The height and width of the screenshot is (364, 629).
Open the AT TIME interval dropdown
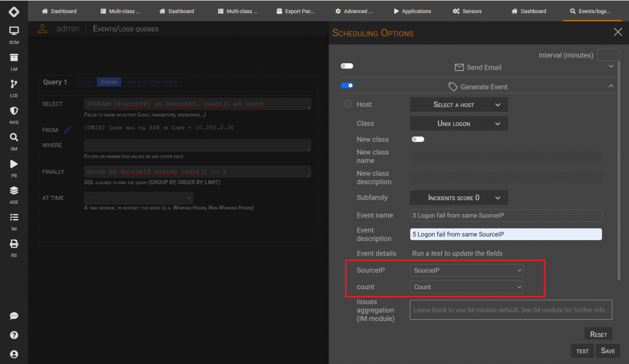pyautogui.click(x=138, y=198)
